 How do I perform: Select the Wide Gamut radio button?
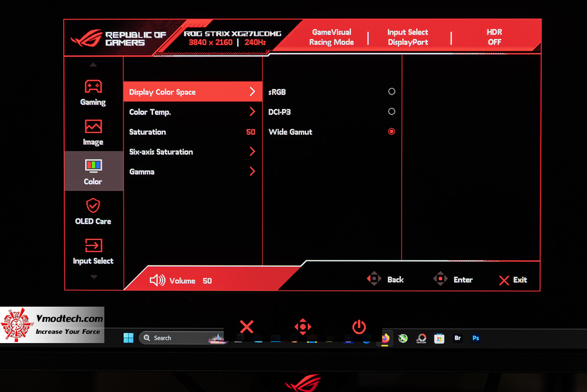(391, 132)
